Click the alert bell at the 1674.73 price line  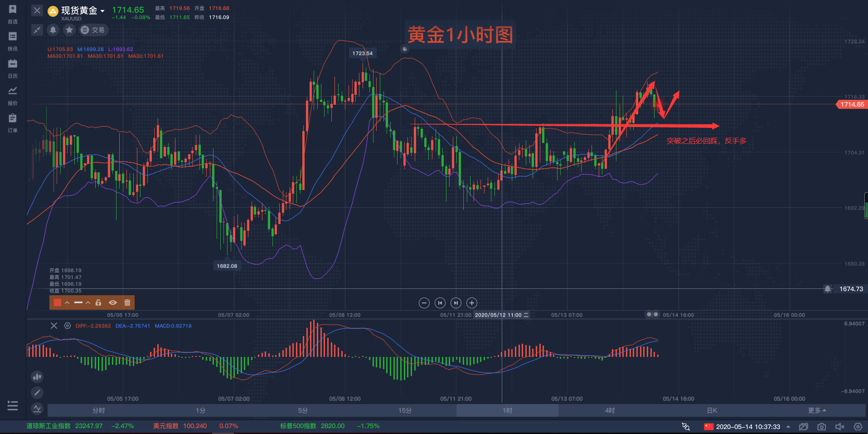click(828, 289)
